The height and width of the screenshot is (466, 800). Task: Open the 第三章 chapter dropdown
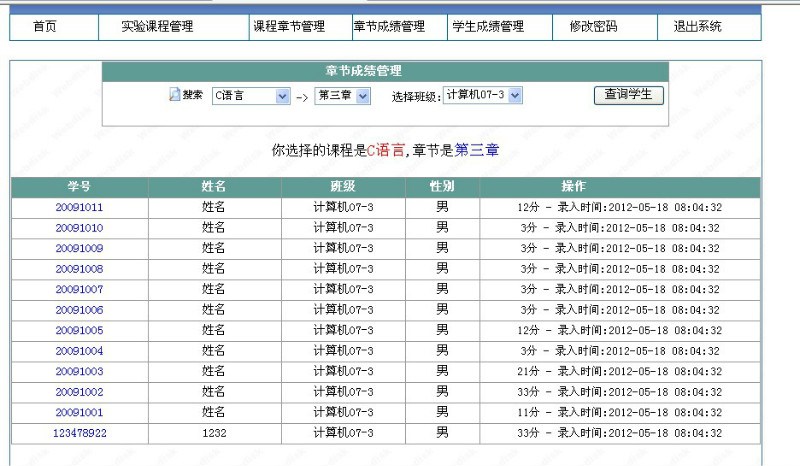pyautogui.click(x=343, y=96)
